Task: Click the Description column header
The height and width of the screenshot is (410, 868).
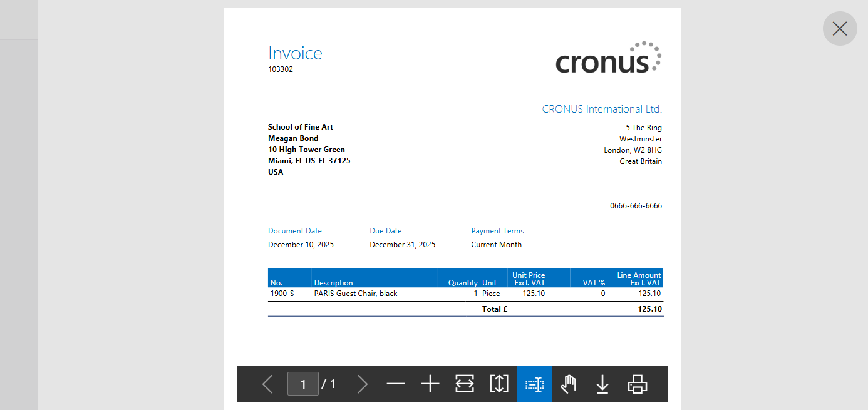Action: pos(333,283)
